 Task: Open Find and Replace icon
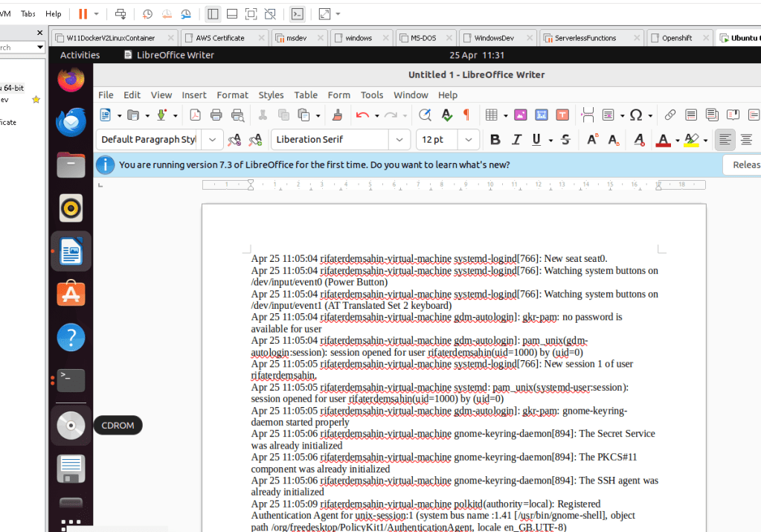click(425, 115)
